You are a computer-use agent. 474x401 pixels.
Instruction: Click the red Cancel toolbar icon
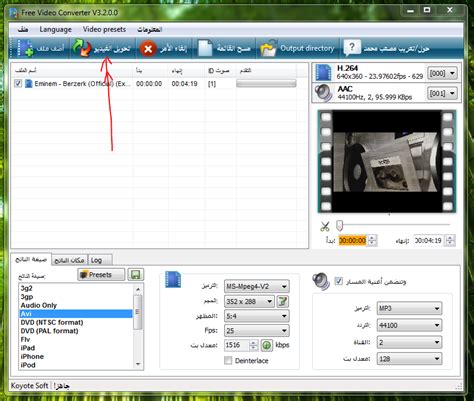click(148, 49)
